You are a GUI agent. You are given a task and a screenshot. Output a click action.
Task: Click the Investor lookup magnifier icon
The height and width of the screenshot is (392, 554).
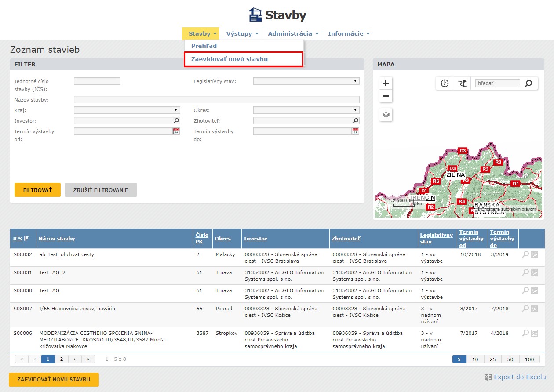(176, 120)
